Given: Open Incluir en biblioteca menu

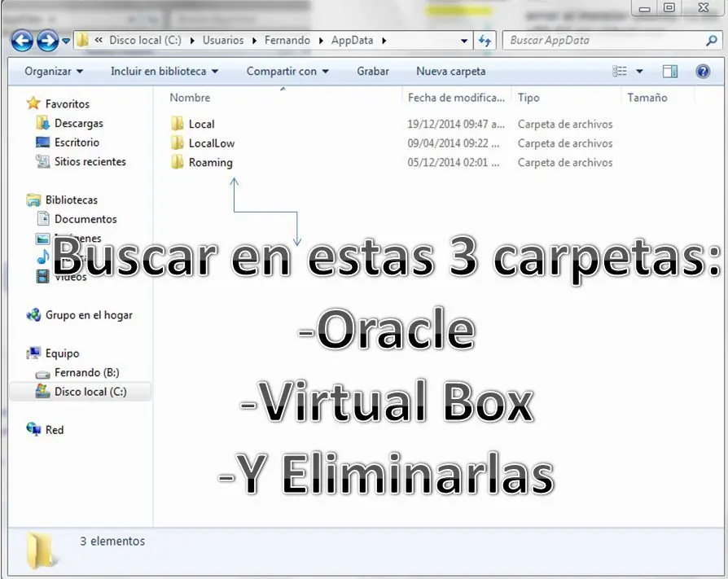Looking at the screenshot, I should (x=164, y=72).
